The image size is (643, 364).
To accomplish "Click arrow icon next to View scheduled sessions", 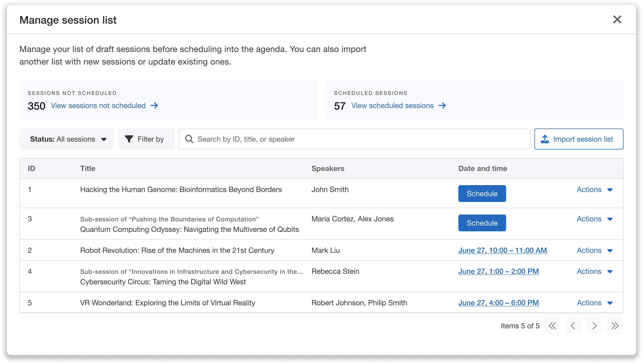I will pyautogui.click(x=442, y=105).
